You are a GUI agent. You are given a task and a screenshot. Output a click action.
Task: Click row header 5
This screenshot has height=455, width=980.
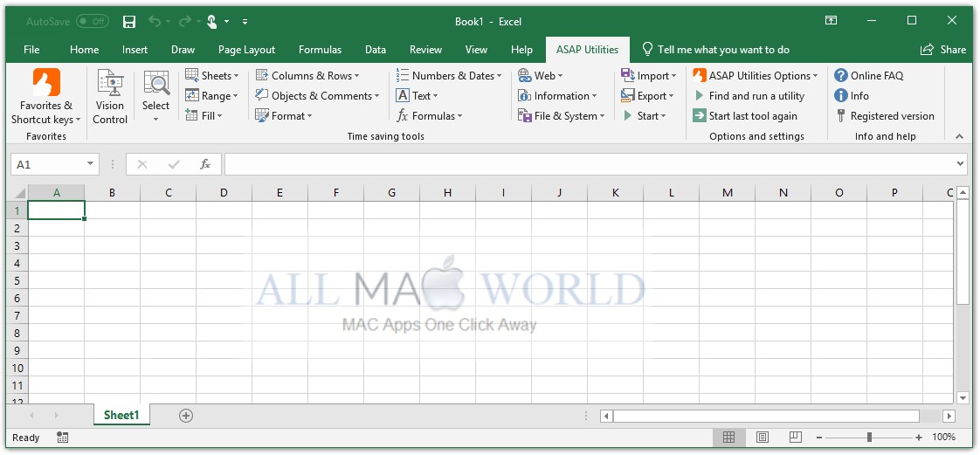[17, 280]
